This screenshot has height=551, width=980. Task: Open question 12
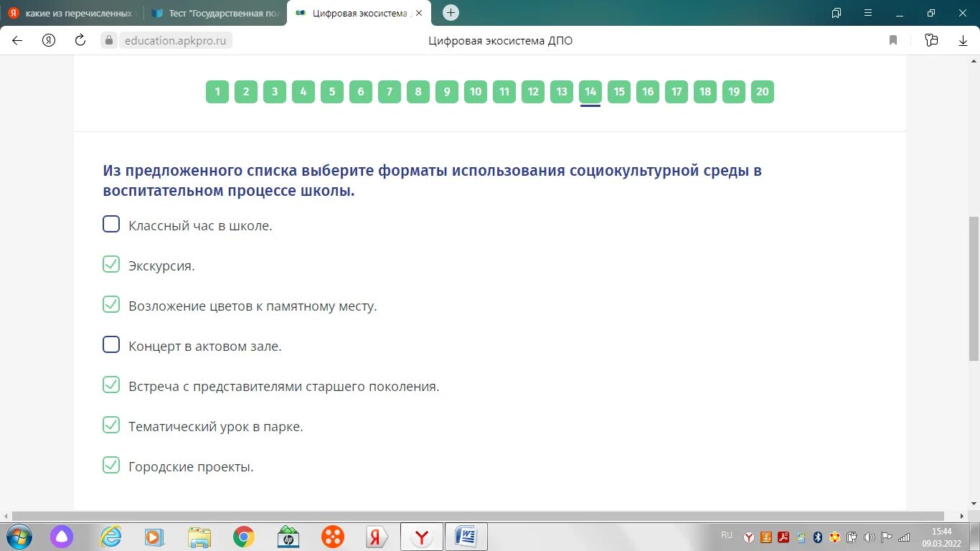tap(533, 92)
